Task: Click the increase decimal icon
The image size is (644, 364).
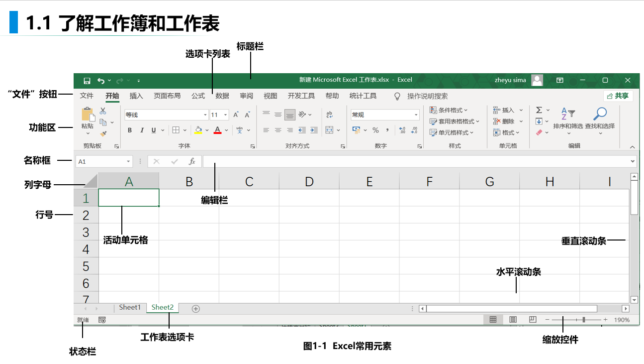Action: (x=402, y=130)
